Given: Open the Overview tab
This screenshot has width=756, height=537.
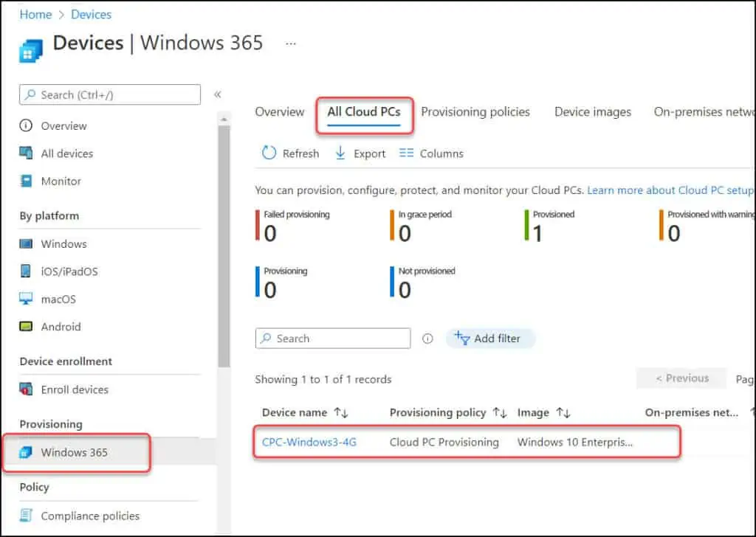Looking at the screenshot, I should [280, 111].
